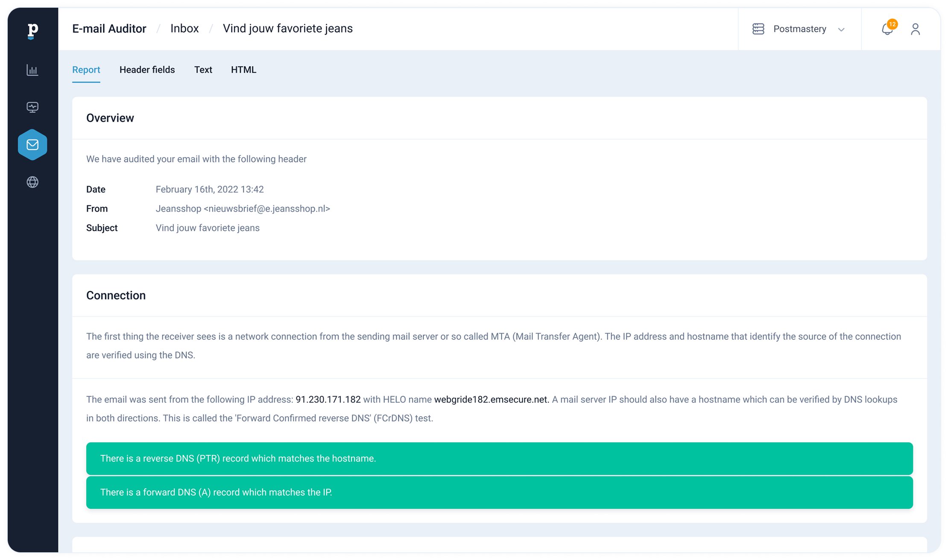Click the Postmastery logo icon
This screenshot has height=560, width=948.
(x=32, y=31)
